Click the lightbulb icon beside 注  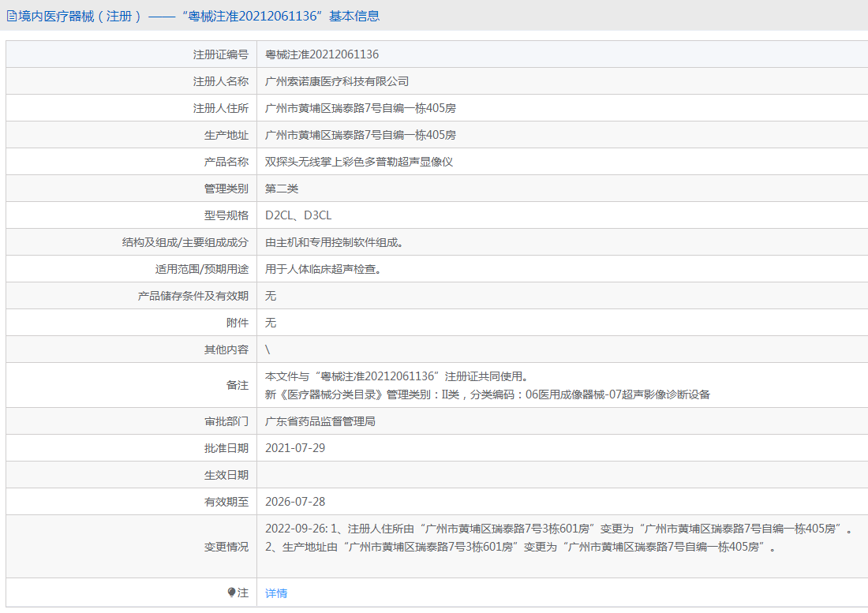click(x=231, y=592)
